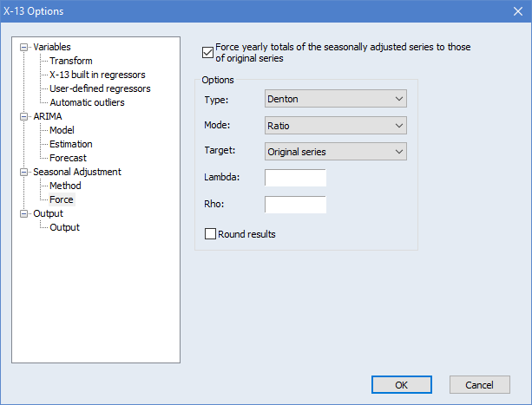The width and height of the screenshot is (532, 405).
Task: Collapse the Output tree node
Action: pyautogui.click(x=23, y=213)
